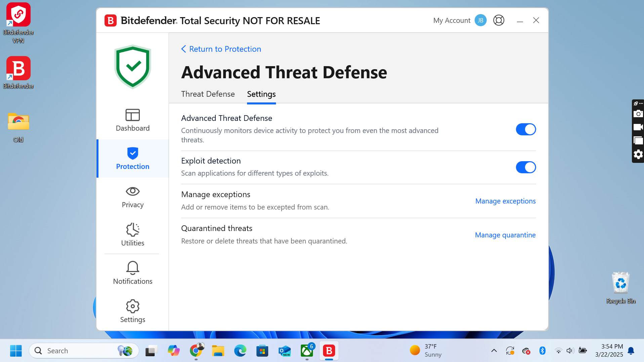Open the Windows Start menu
This screenshot has height=362, width=644.
point(16,351)
